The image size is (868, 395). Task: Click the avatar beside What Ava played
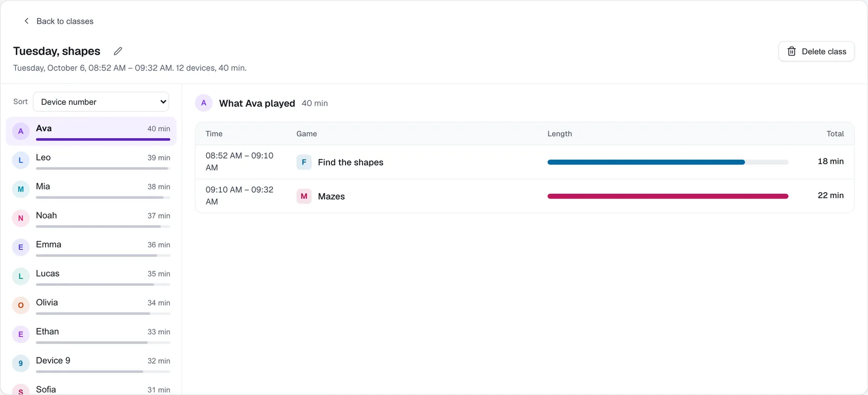pyautogui.click(x=203, y=103)
